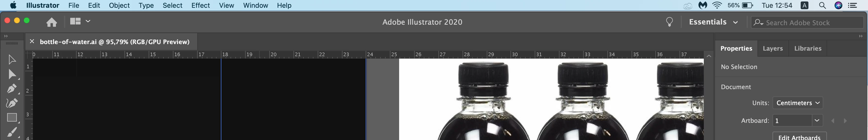The width and height of the screenshot is (868, 140).
Task: Open the Essentials workspace dropdown
Action: coord(713,22)
